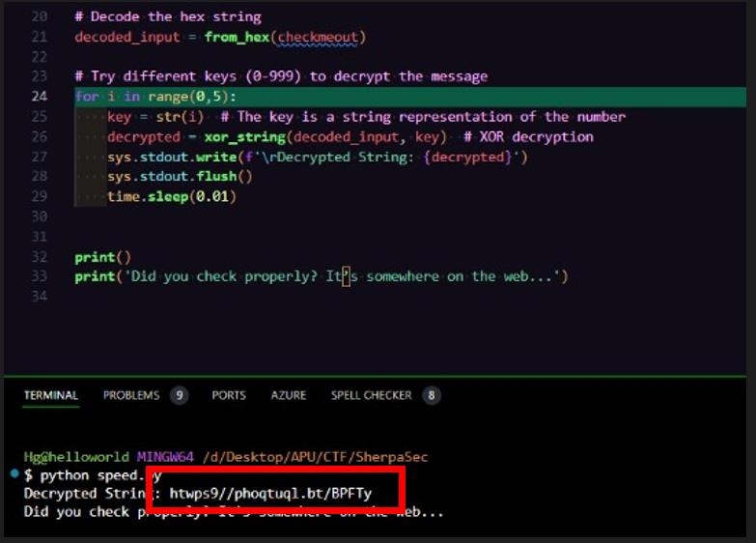Click the SPELL CHECKER count badge 8

pos(432,395)
